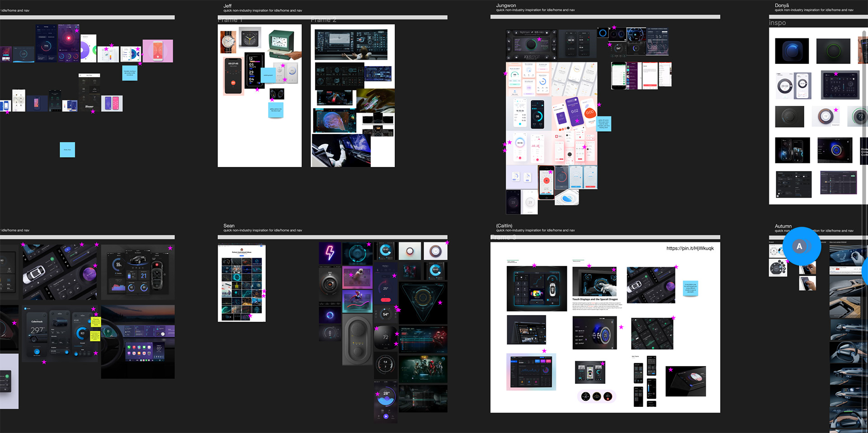Select the "Frame 2" label above the sci-fi images
This screenshot has width=868, height=433.
click(323, 20)
